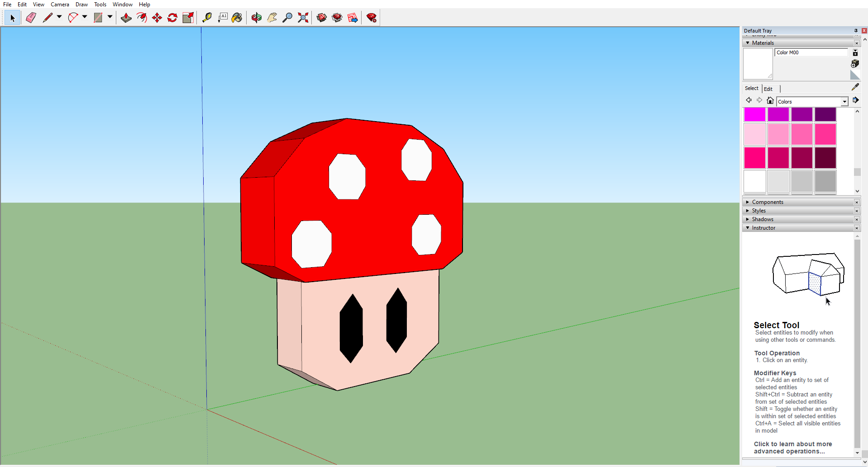Close the Instructor panel
868x467 pixels.
(x=857, y=228)
